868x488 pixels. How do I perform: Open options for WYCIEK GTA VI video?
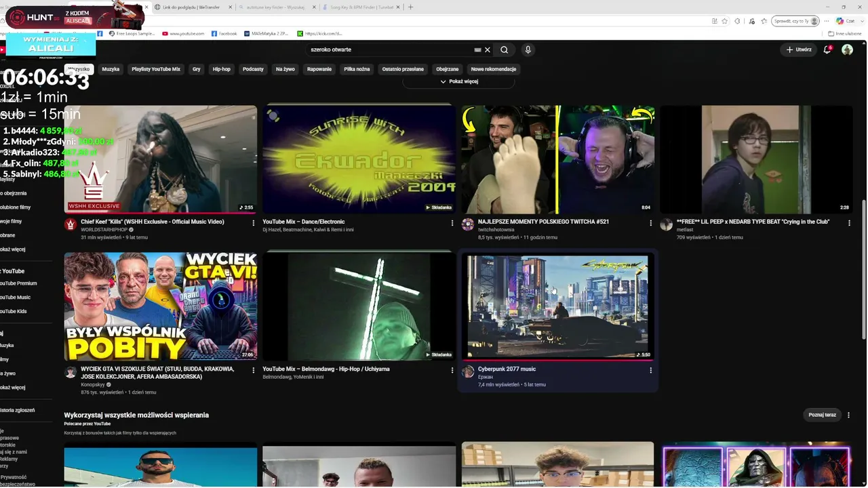point(254,370)
